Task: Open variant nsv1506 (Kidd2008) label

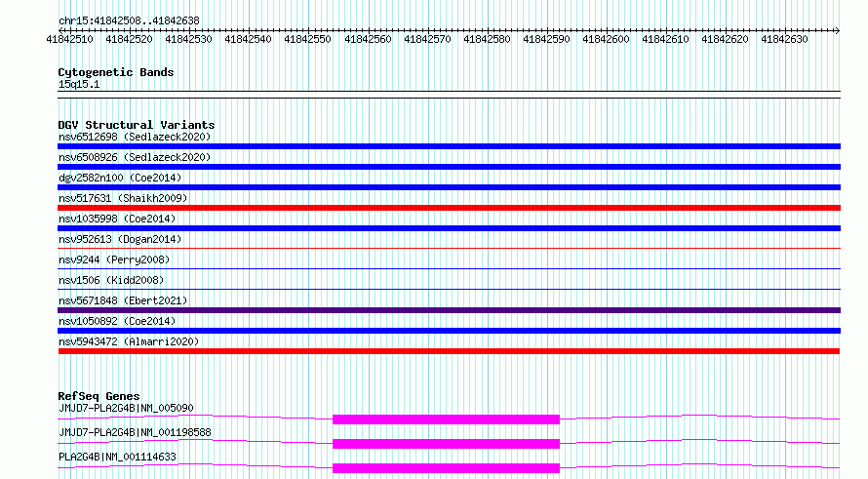Action: [111, 280]
